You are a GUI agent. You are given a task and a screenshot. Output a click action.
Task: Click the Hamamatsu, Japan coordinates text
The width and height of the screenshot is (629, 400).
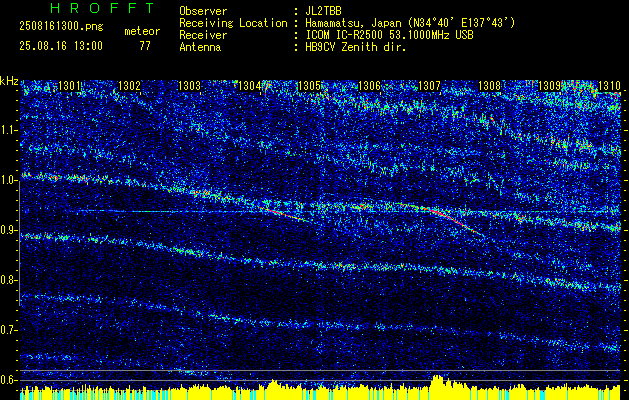coord(410,23)
